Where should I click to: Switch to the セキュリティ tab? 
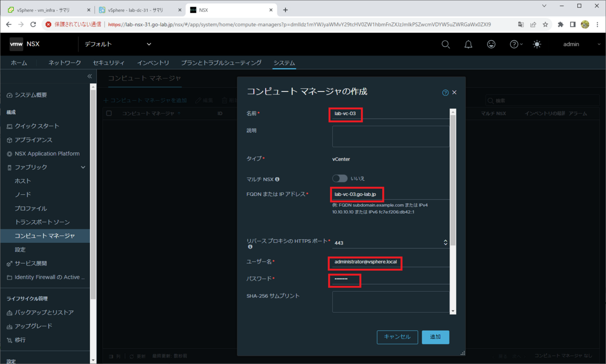tap(109, 63)
